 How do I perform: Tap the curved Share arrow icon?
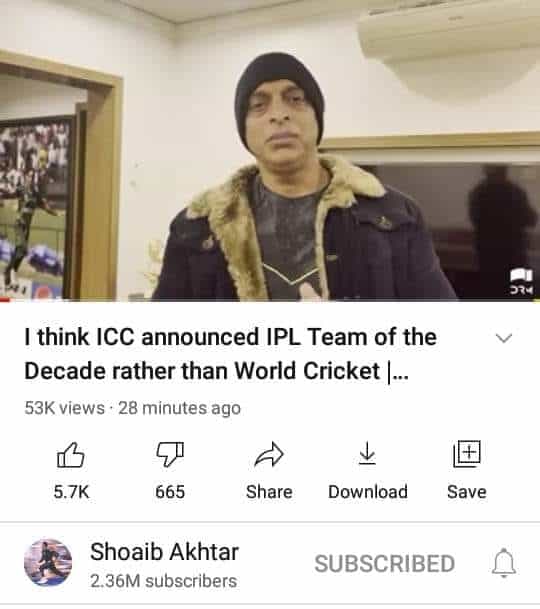point(269,454)
